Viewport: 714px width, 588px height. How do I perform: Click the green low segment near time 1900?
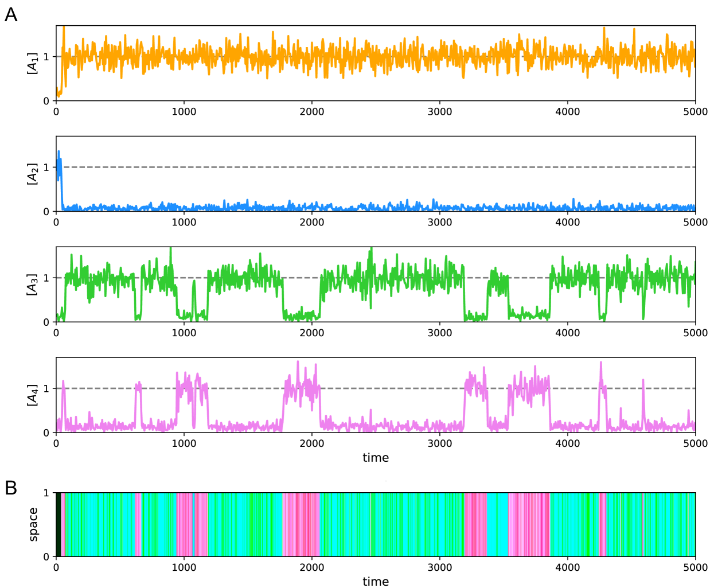(x=299, y=315)
